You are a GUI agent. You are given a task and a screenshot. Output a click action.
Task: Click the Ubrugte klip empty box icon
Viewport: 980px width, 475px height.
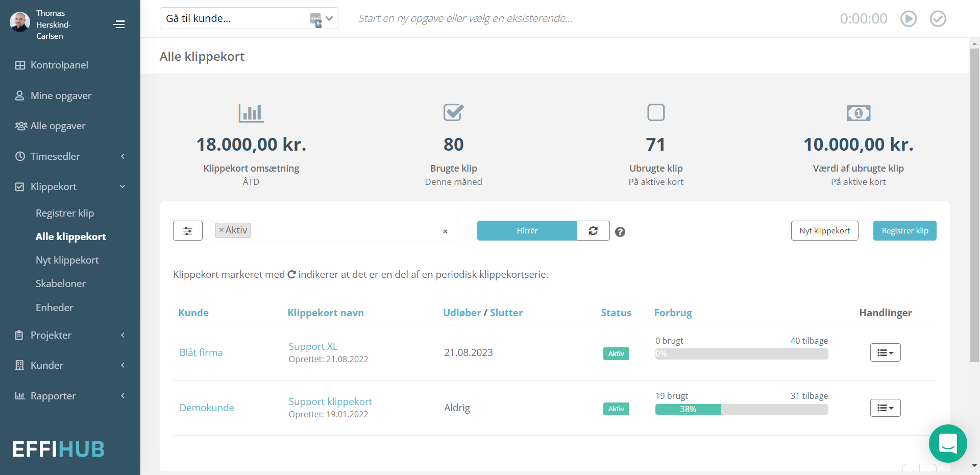[x=656, y=112]
